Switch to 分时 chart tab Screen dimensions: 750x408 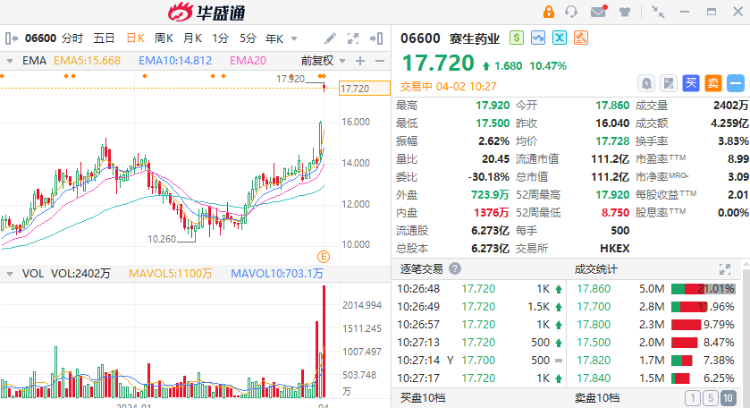click(72, 38)
